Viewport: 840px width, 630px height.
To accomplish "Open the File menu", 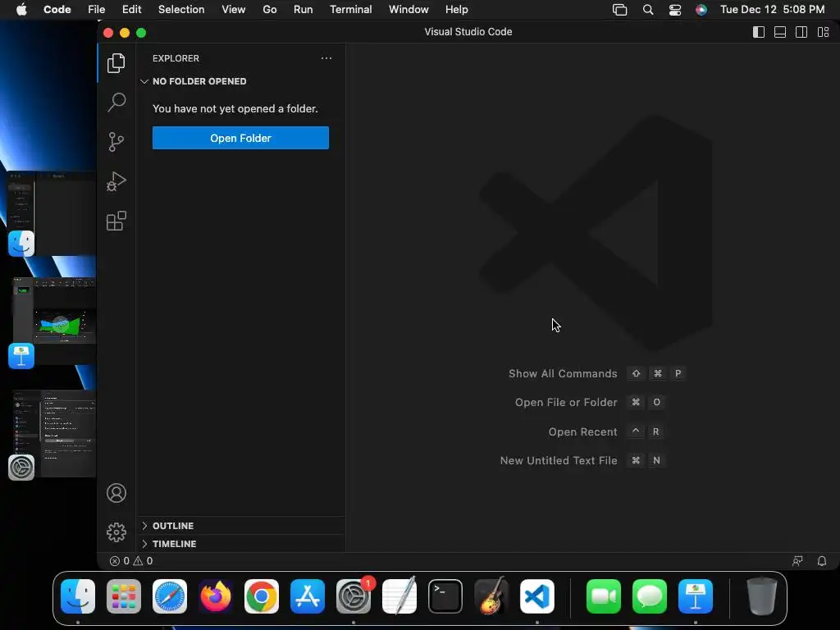I will (x=97, y=10).
